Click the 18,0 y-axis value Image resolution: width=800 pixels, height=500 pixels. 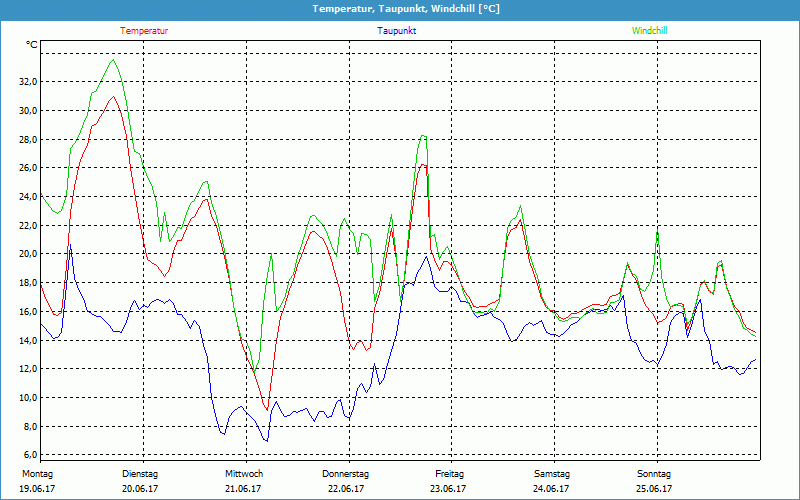(27, 283)
